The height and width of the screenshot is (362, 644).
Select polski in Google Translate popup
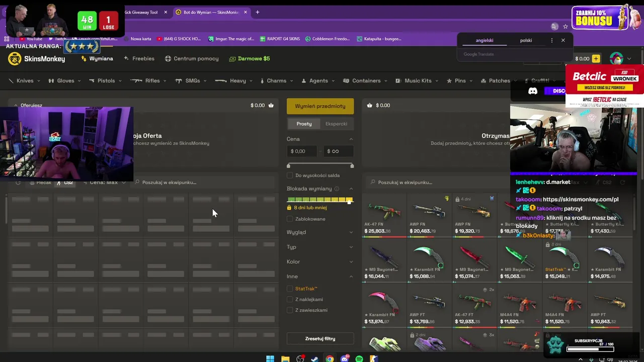(x=526, y=40)
